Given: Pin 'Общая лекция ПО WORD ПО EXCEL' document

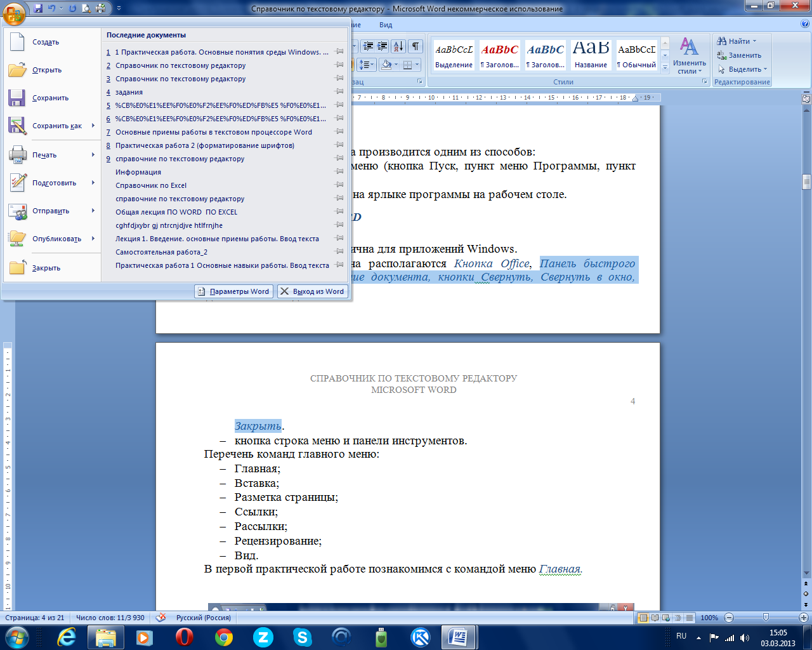Looking at the screenshot, I should (x=339, y=212).
